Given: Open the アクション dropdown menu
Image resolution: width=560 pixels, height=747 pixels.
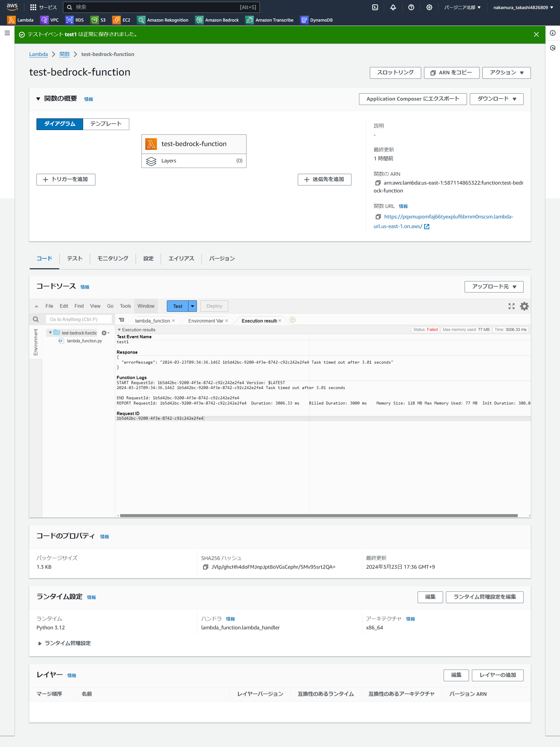Looking at the screenshot, I should (506, 73).
